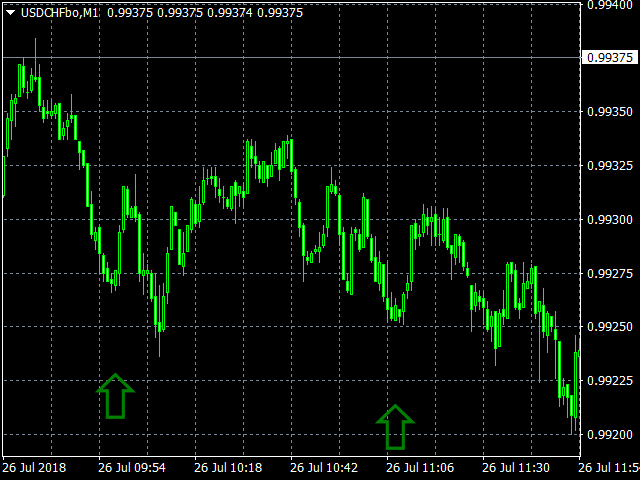
Task: Click the 26 Jul 10:18 time label
Action: (228, 467)
